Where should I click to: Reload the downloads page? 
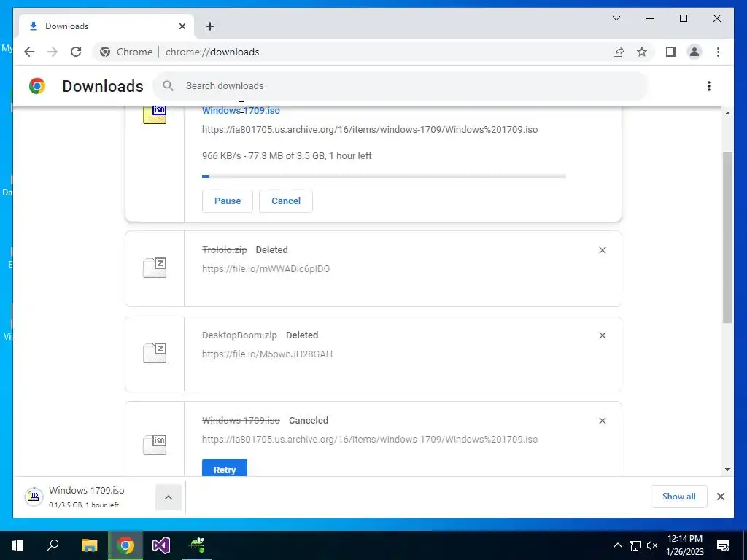click(x=76, y=52)
